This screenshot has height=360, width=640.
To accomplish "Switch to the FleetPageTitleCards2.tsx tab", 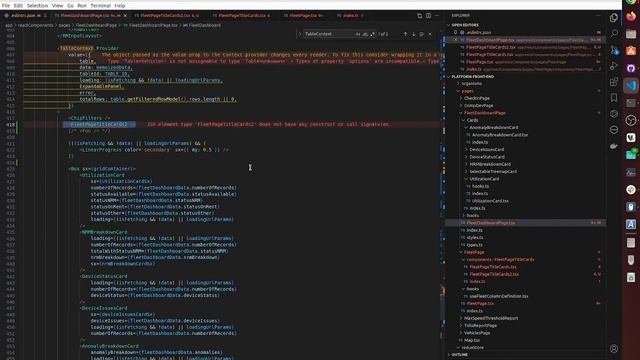I will pyautogui.click(x=169, y=16).
